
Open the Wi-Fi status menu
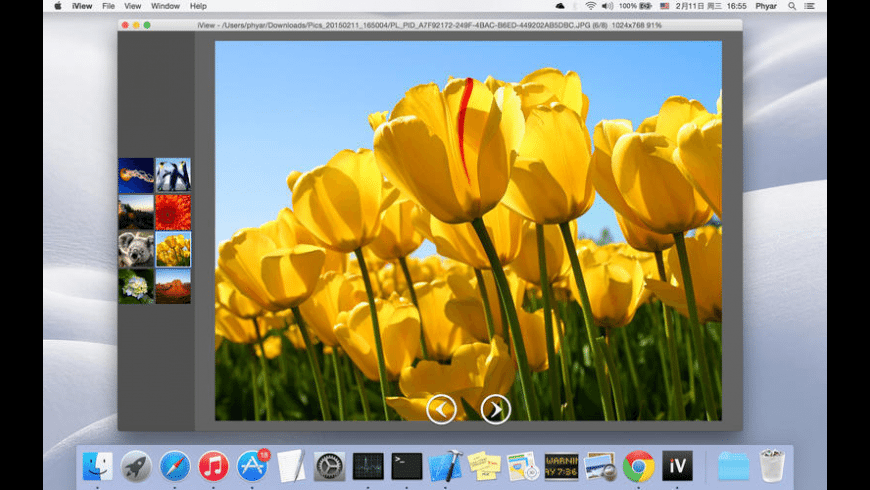(x=591, y=6)
